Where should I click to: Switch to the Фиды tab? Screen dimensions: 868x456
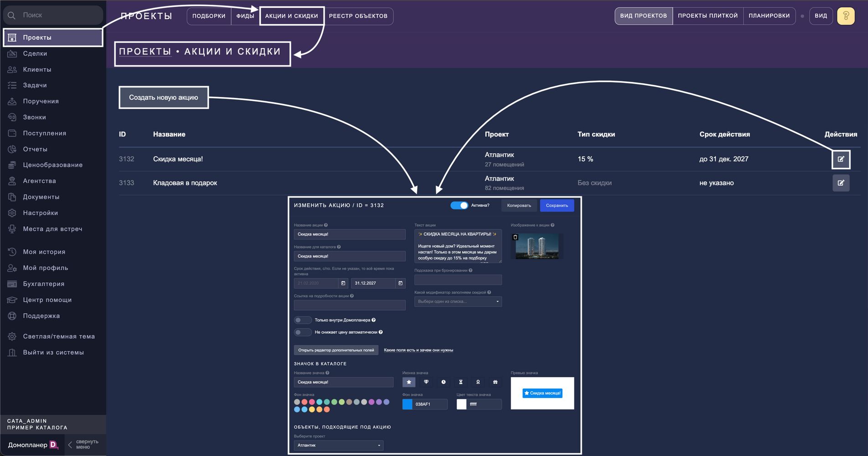(x=245, y=16)
